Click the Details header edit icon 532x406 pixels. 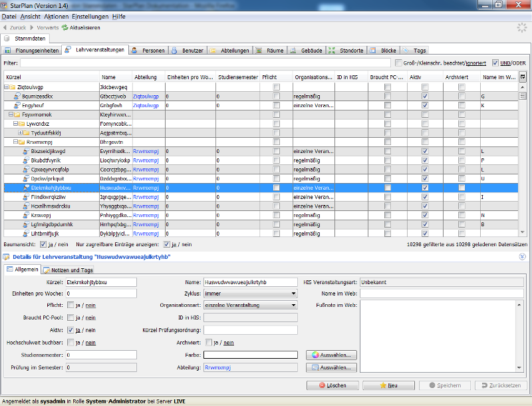click(x=6, y=257)
